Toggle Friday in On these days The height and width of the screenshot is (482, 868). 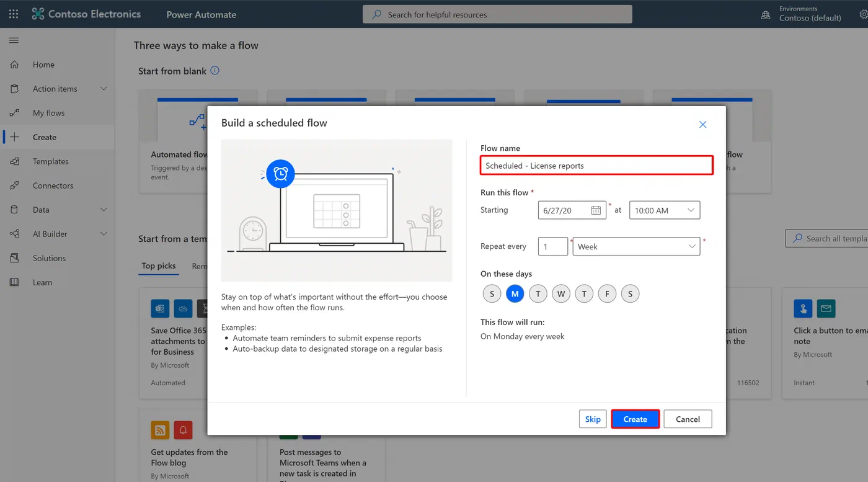(607, 294)
